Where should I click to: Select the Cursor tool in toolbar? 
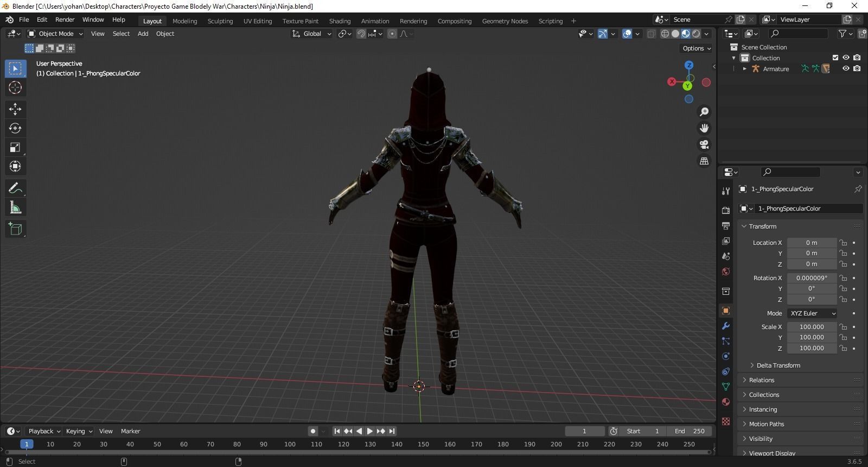point(15,87)
